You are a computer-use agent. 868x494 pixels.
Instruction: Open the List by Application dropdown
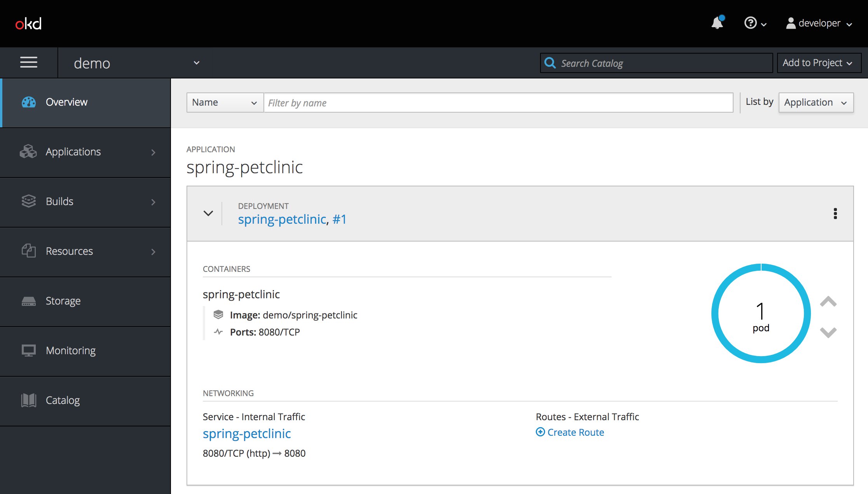click(x=816, y=103)
